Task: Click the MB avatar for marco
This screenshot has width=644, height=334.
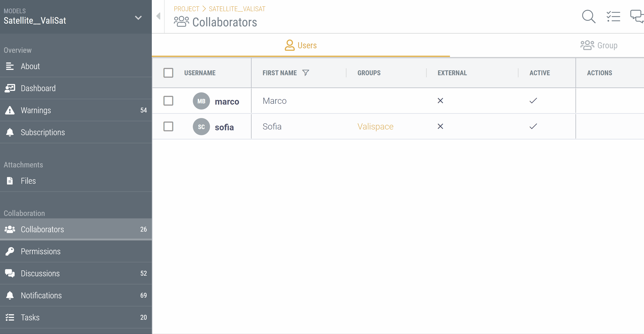Action: pyautogui.click(x=201, y=101)
